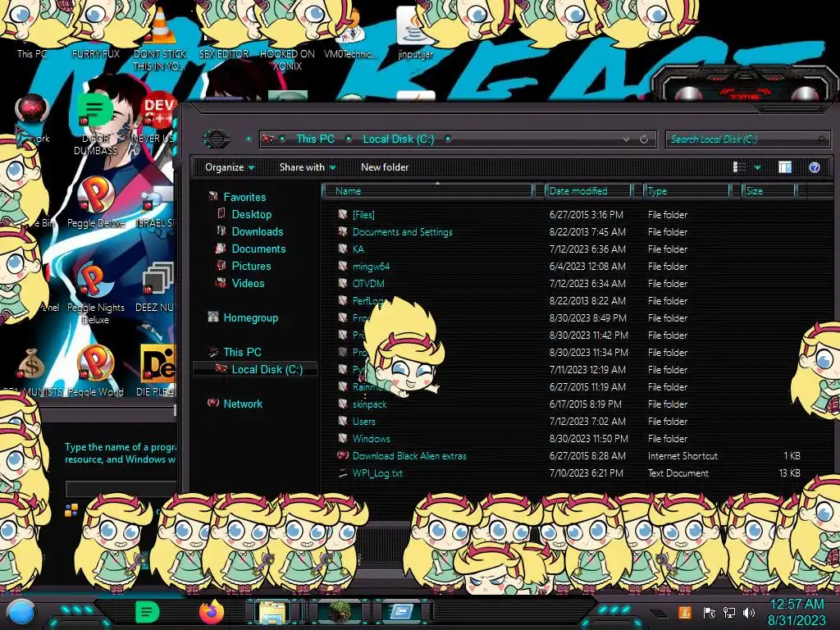The height and width of the screenshot is (630, 840).
Task: Click the explorer back/forward navigation button
Action: point(217,139)
